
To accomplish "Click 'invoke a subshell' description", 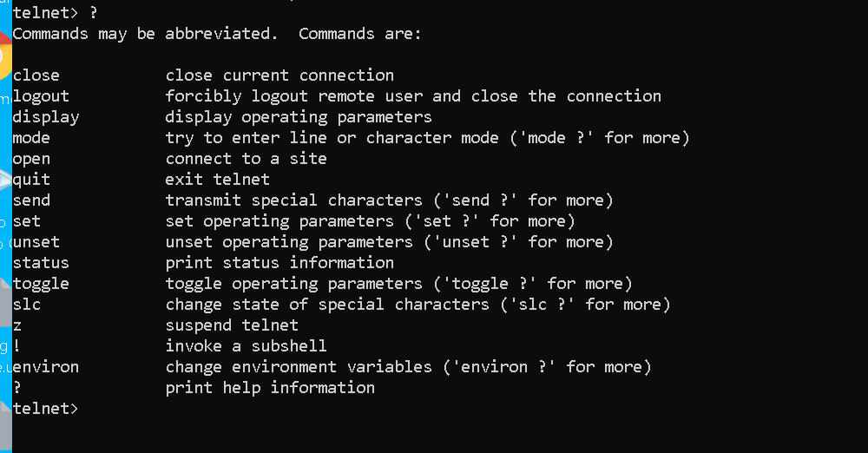I will click(247, 346).
